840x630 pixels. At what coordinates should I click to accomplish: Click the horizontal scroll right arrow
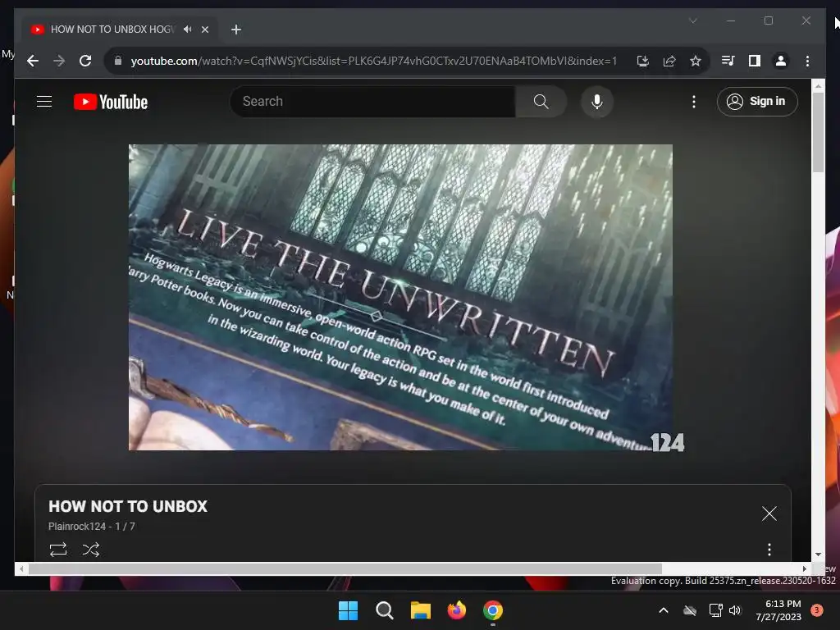804,569
